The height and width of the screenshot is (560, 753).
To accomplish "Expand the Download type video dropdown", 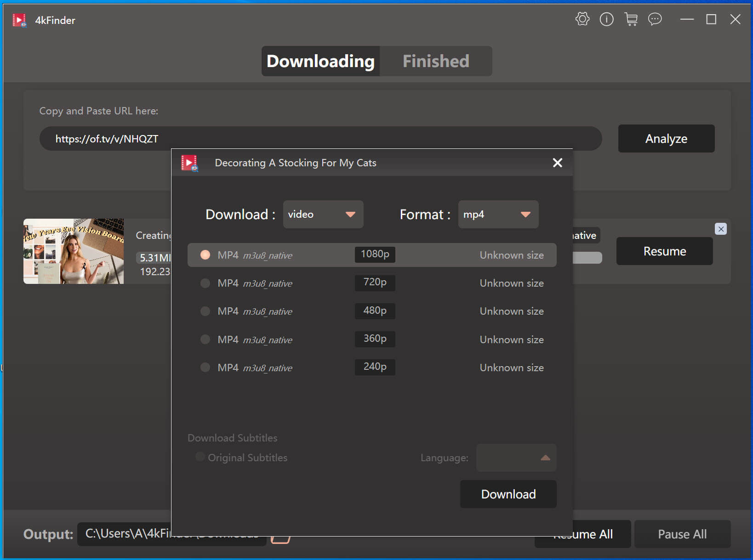I will pos(323,215).
